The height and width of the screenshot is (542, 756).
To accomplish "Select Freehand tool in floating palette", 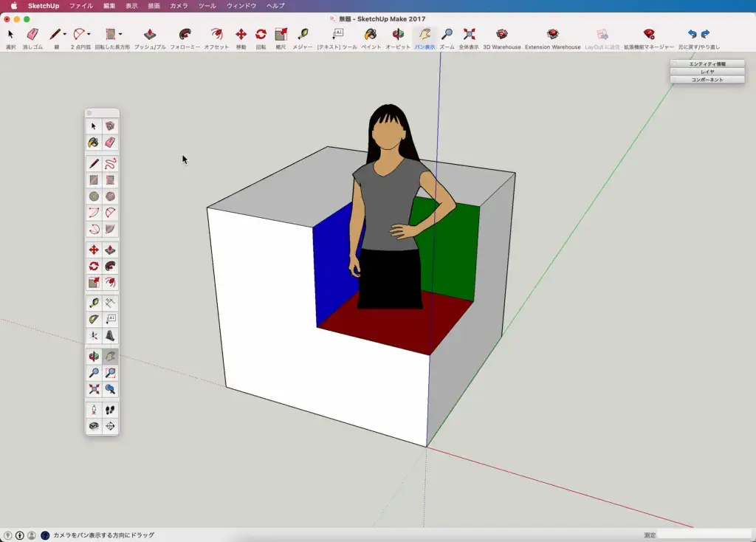I will [x=110, y=164].
